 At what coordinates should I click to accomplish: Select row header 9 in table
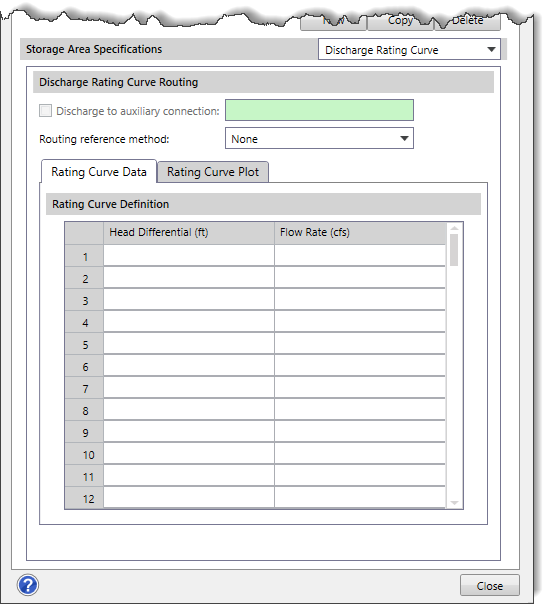(84, 431)
